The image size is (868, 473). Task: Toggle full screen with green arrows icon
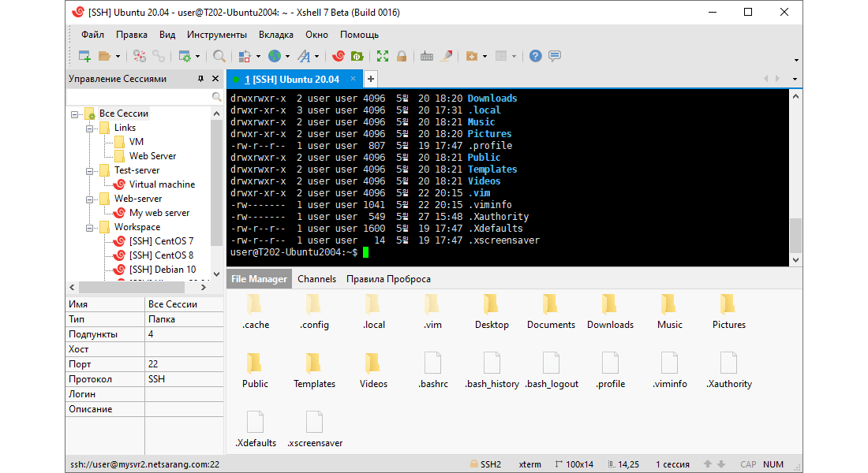click(x=383, y=56)
